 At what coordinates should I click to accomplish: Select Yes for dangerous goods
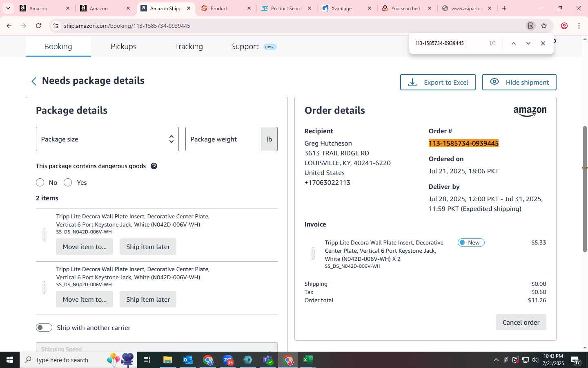[68, 182]
